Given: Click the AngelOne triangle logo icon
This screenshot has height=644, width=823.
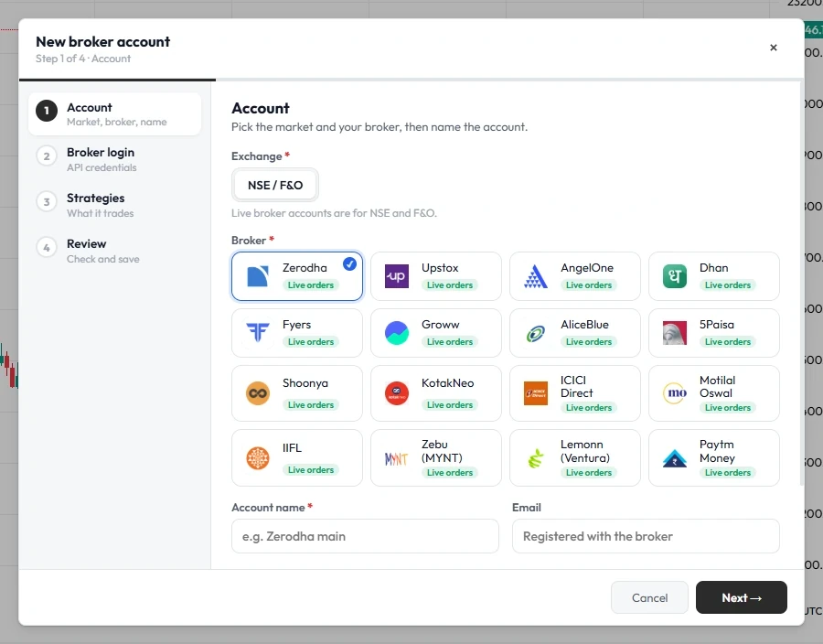Looking at the screenshot, I should click(536, 276).
